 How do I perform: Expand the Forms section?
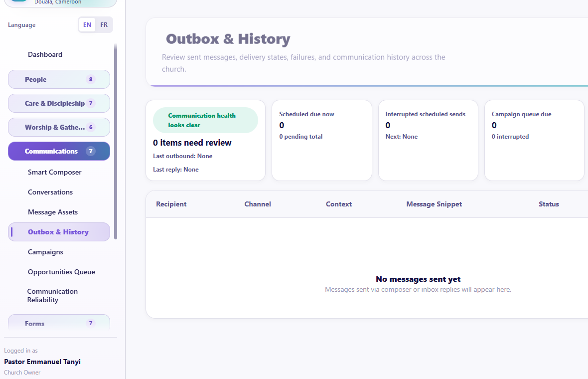pos(59,323)
